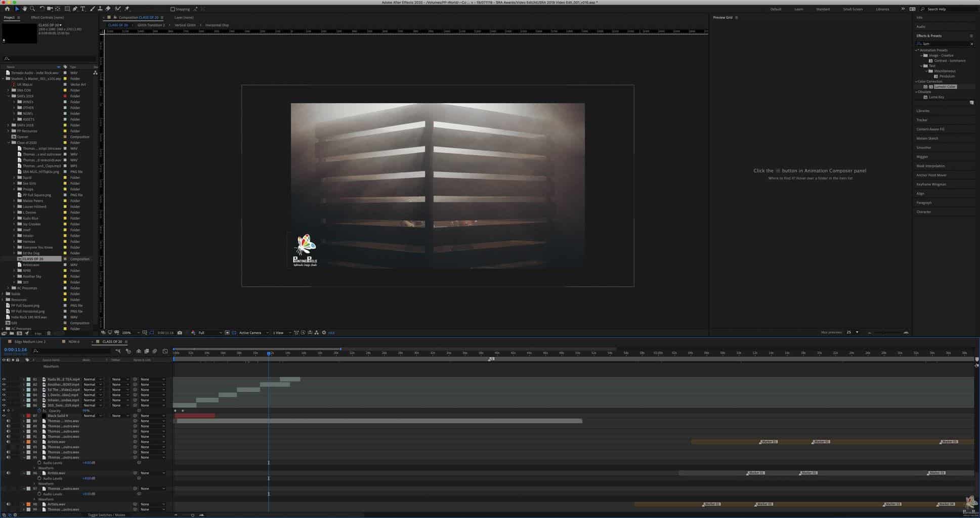Select the Clone Stamp tool
This screenshot has width=980, height=518.
(100, 9)
